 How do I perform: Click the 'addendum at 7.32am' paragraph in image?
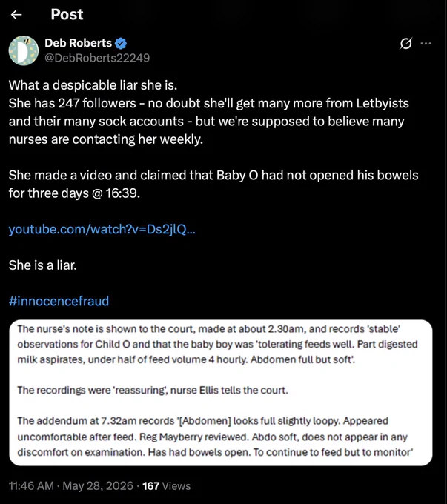(215, 437)
